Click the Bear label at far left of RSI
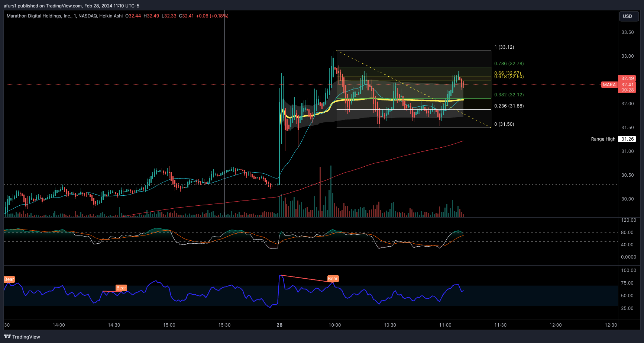 9,279
